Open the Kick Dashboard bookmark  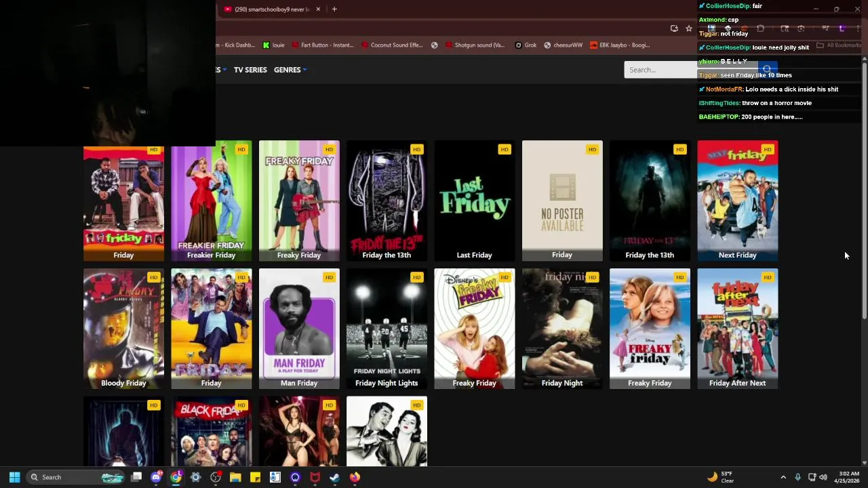pos(236,45)
